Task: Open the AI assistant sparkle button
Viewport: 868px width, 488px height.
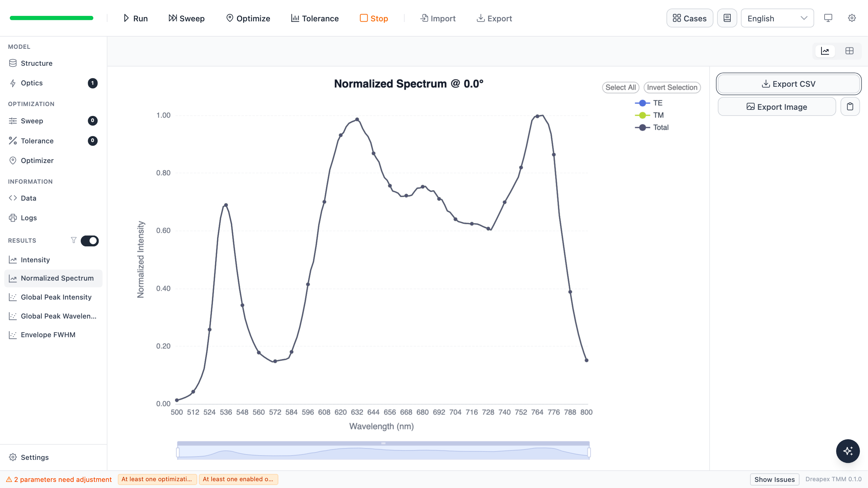Action: [848, 451]
